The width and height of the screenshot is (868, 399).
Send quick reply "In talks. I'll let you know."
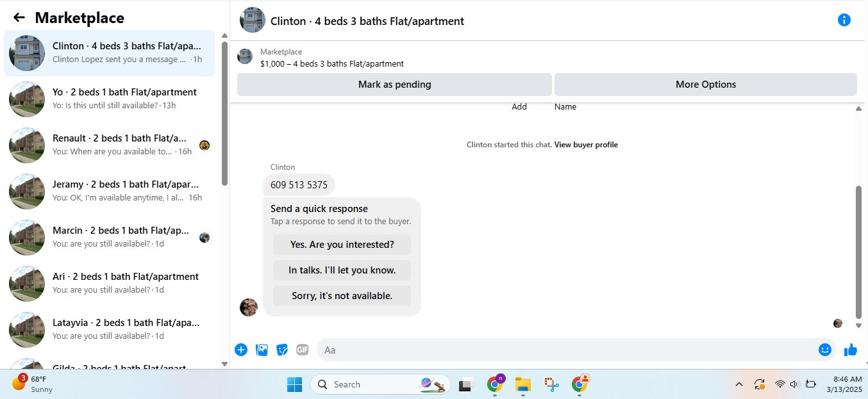tap(342, 270)
